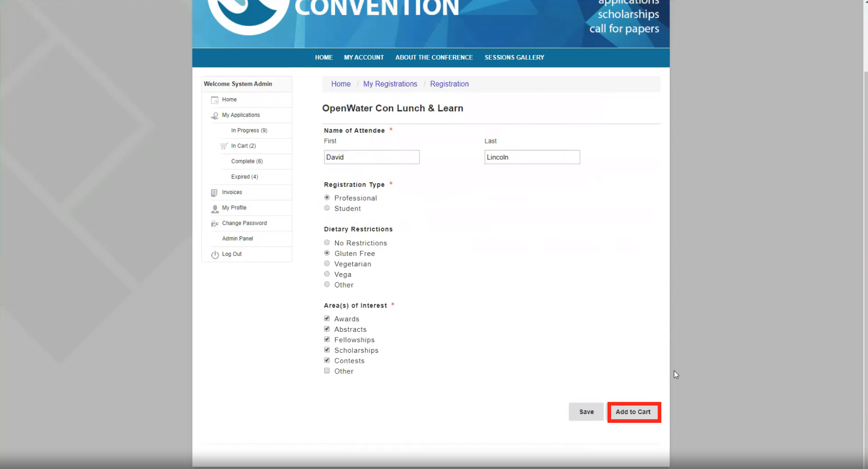Click the Last name field containing Lincoln
The width and height of the screenshot is (868, 469).
[532, 157]
